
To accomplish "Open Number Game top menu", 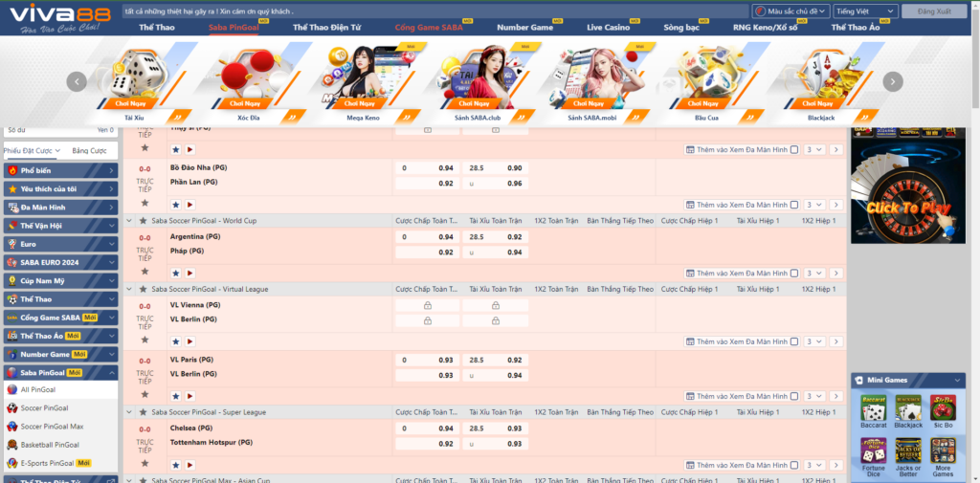I will pos(525,28).
